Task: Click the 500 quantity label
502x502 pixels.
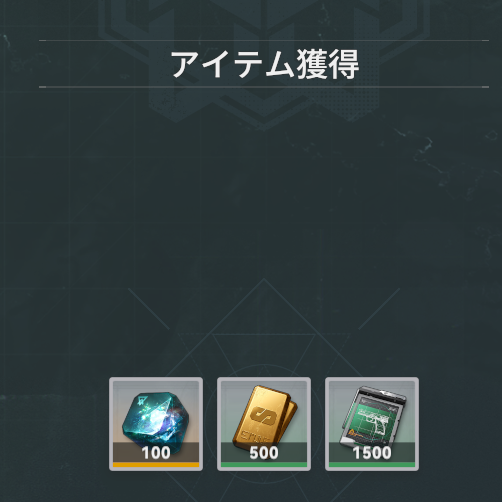Action: (x=264, y=453)
